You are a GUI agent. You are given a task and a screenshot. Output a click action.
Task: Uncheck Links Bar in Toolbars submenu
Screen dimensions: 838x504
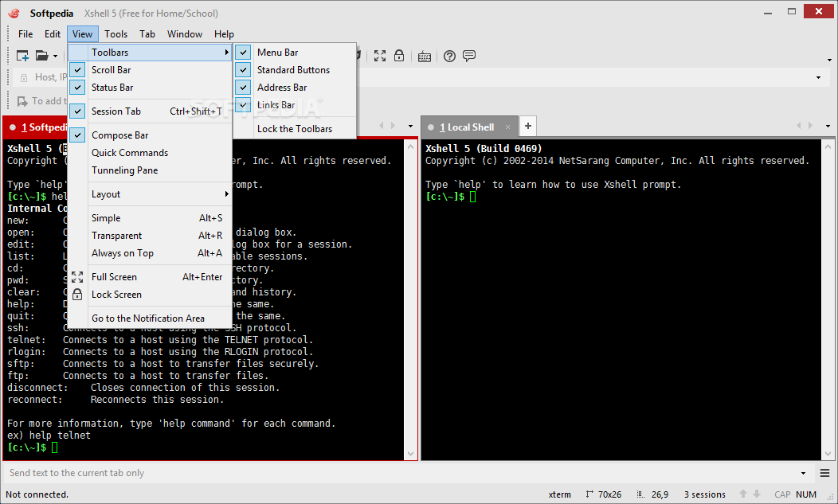pyautogui.click(x=296, y=105)
